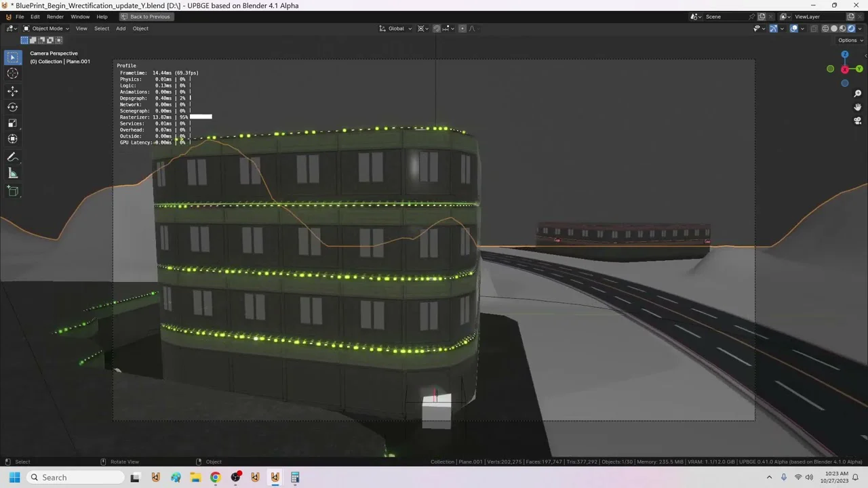The height and width of the screenshot is (488, 868).
Task: Toggle snapping magnet in header
Action: click(437, 28)
